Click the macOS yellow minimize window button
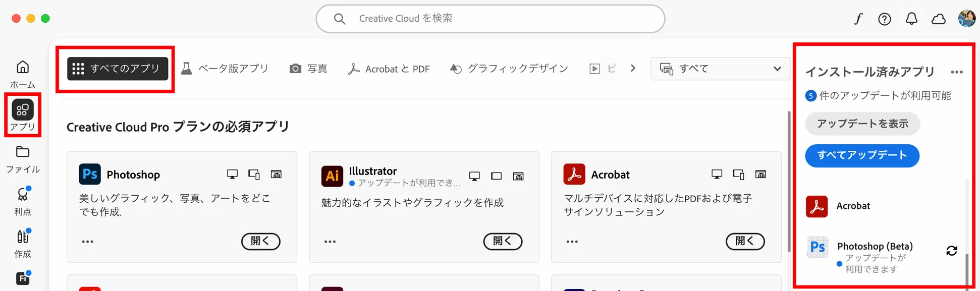The image size is (980, 291). (x=31, y=19)
